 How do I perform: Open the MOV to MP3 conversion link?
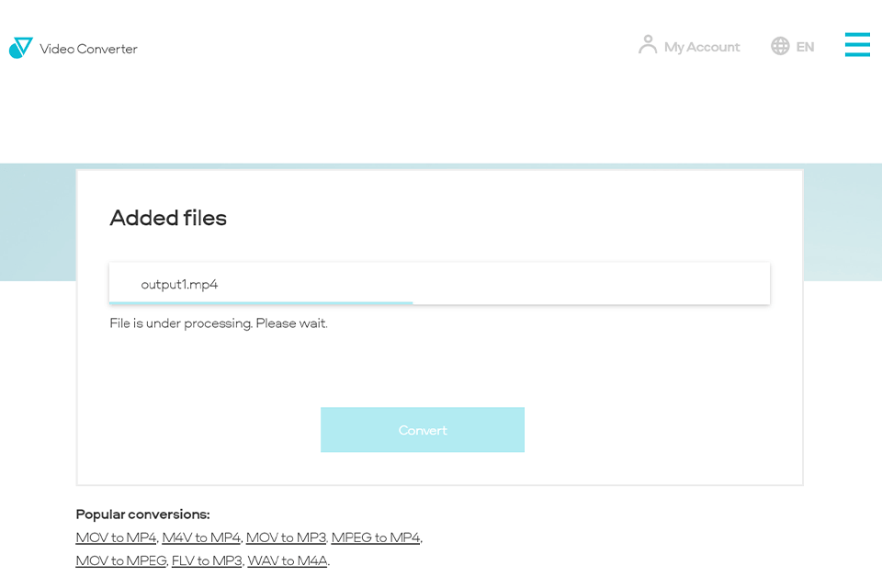click(286, 537)
